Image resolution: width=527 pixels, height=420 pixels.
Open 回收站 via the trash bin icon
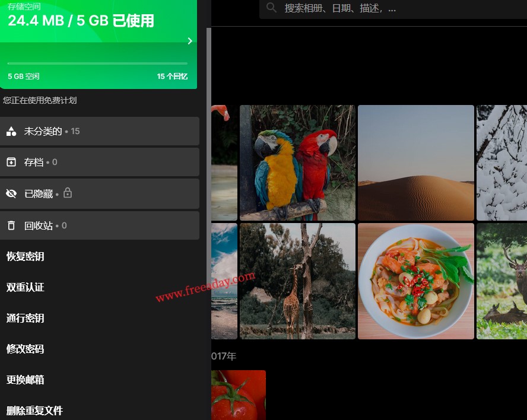point(11,225)
